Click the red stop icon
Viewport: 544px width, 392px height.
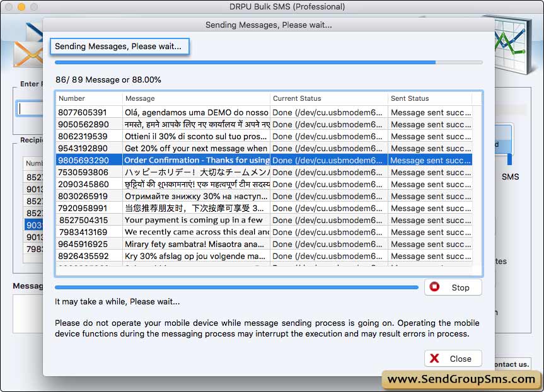coord(434,287)
